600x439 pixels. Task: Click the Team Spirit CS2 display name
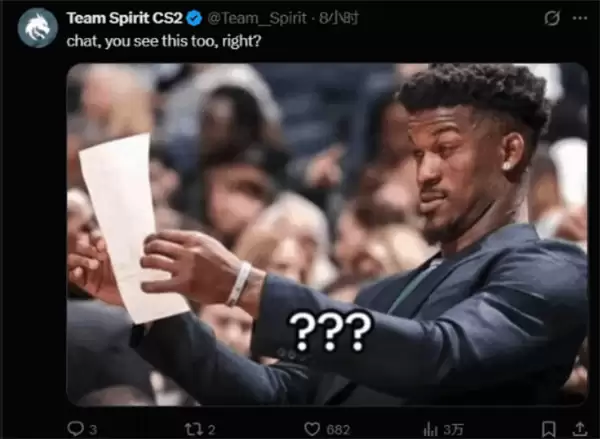click(x=124, y=18)
